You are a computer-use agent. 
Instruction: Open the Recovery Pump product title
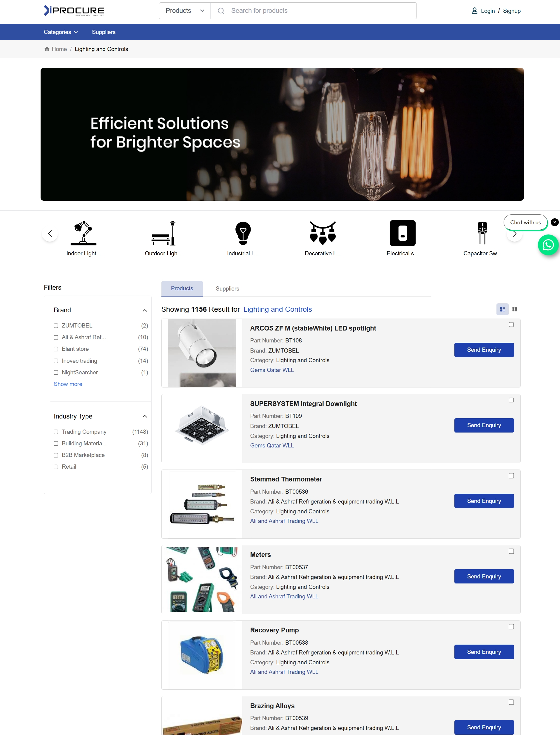274,630
